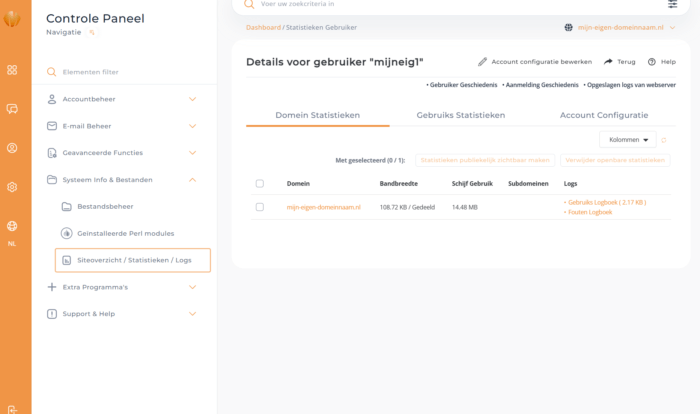Expand the Accountbeheer chevron
700x414 pixels.
point(192,99)
